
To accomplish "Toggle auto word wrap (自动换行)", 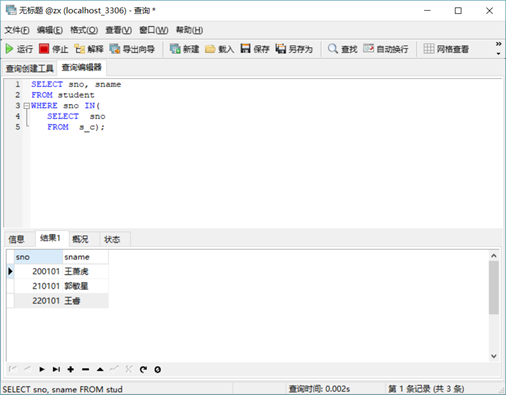I will tap(386, 49).
